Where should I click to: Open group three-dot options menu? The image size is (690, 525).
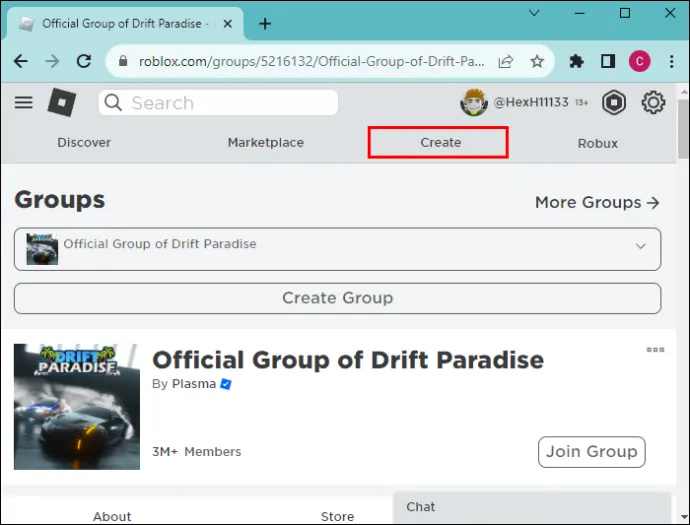655,349
